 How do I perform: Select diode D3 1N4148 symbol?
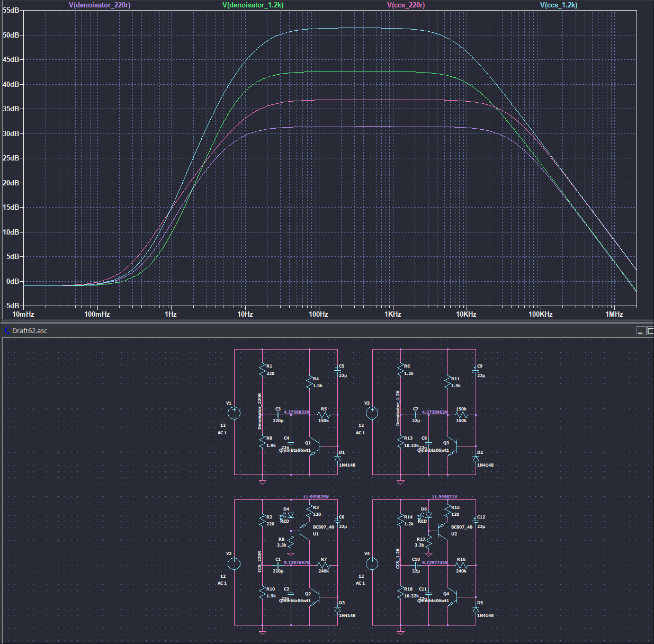coord(337,609)
